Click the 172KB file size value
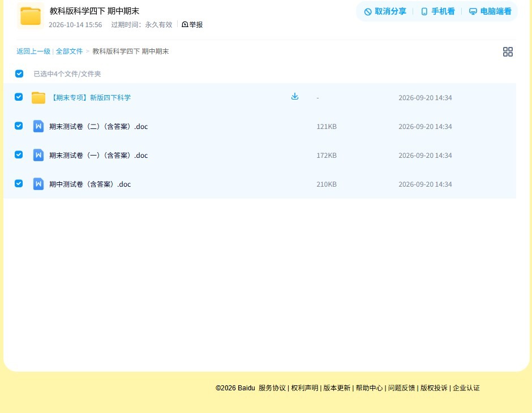This screenshot has height=413, width=532. click(327, 155)
